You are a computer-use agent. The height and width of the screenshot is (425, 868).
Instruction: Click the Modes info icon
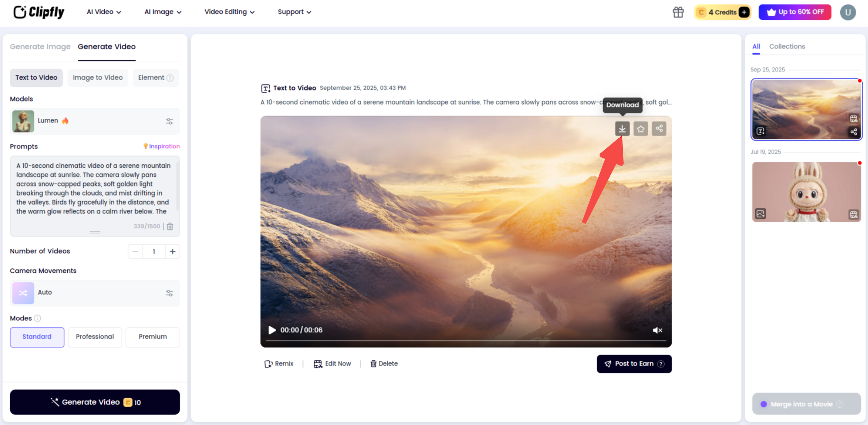38,318
